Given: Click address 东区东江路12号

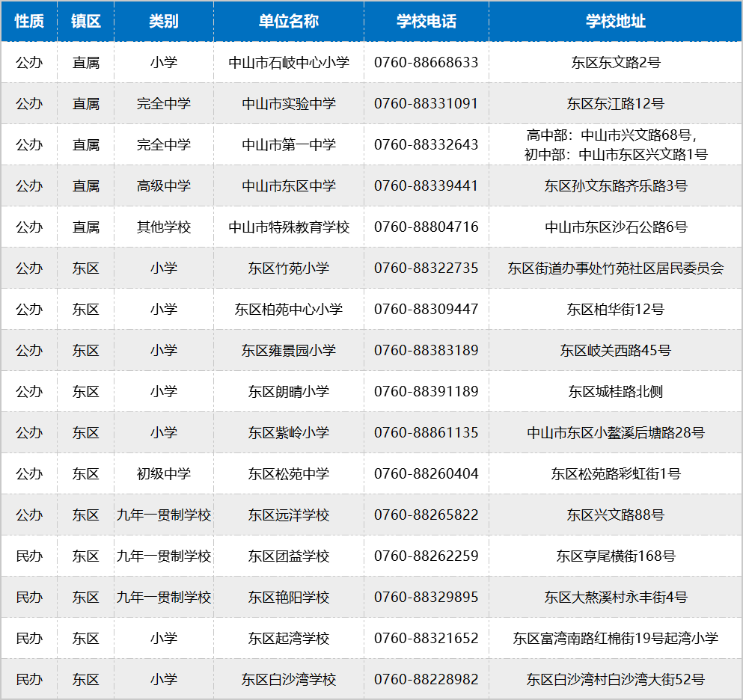Looking at the screenshot, I should (x=616, y=104).
